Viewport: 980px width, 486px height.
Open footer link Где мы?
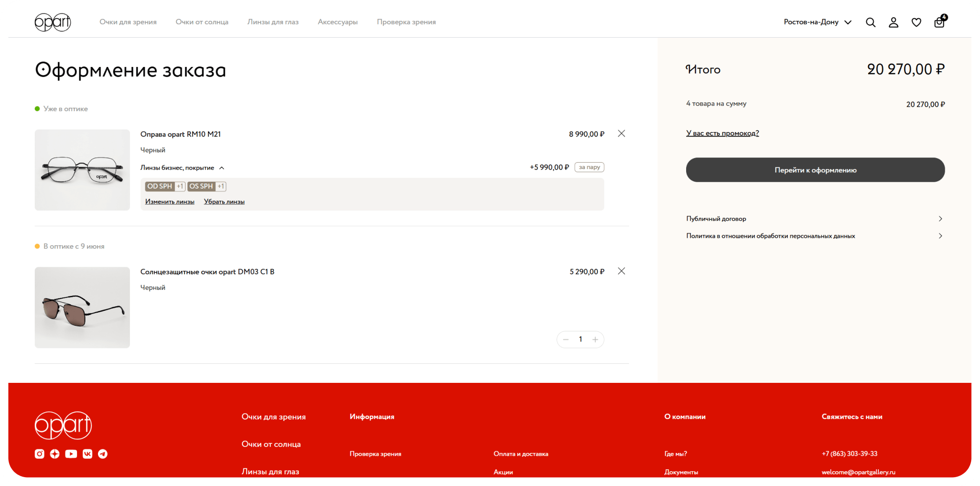[x=675, y=454]
